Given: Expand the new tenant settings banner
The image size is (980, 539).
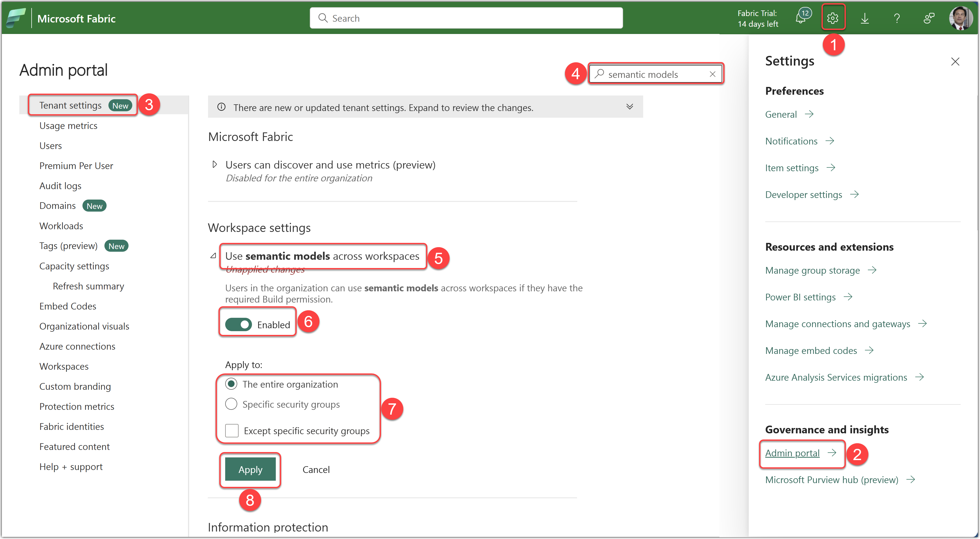Looking at the screenshot, I should [630, 107].
